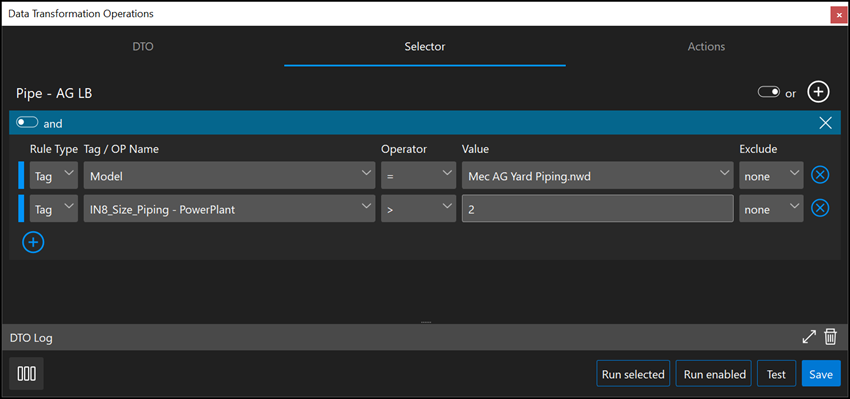This screenshot has height=399, width=850.
Task: Click the value field containing 2
Action: [598, 208]
